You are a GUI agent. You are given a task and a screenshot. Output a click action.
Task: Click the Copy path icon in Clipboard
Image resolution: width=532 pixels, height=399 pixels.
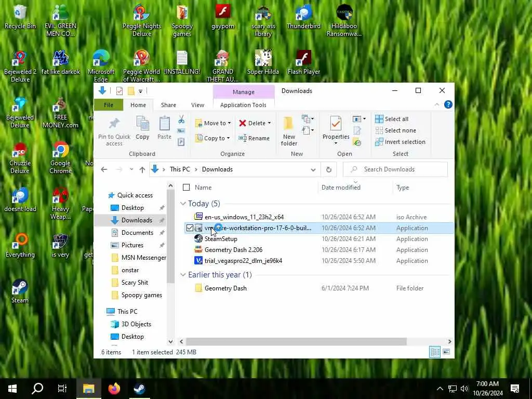point(181,130)
